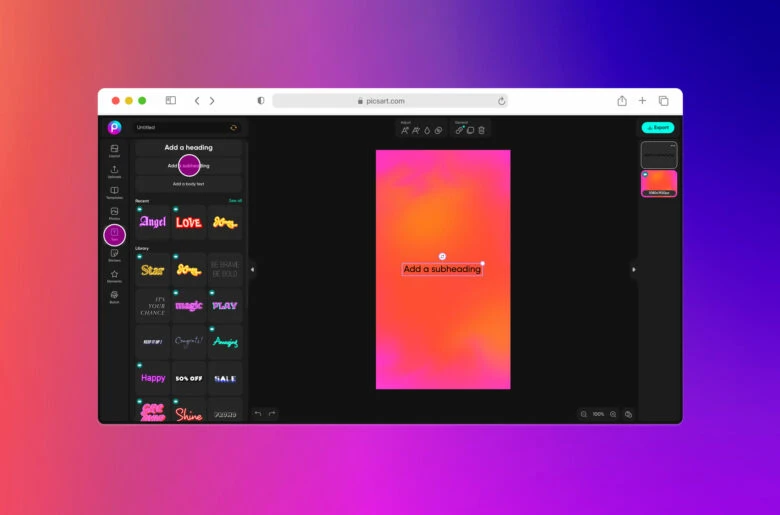The height and width of the screenshot is (515, 780).
Task: Open the Templates panel
Action: [x=114, y=193]
